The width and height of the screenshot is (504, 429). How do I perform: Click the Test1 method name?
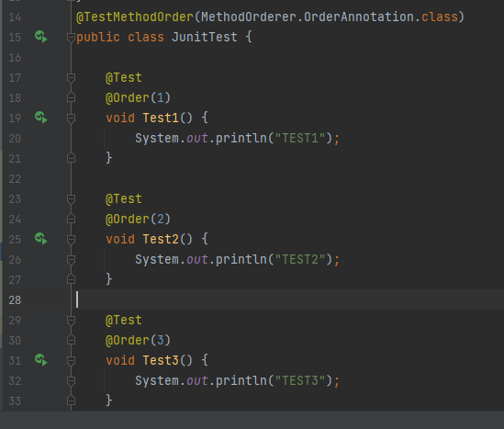coord(161,118)
